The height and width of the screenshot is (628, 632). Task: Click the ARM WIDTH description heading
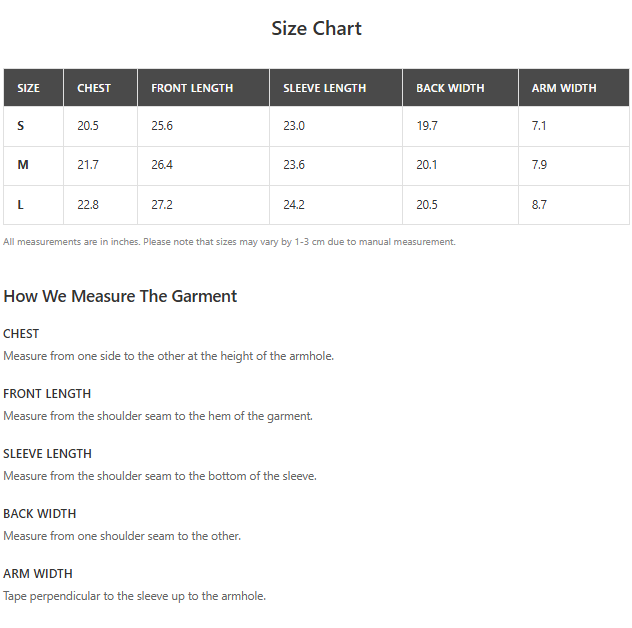click(x=38, y=574)
